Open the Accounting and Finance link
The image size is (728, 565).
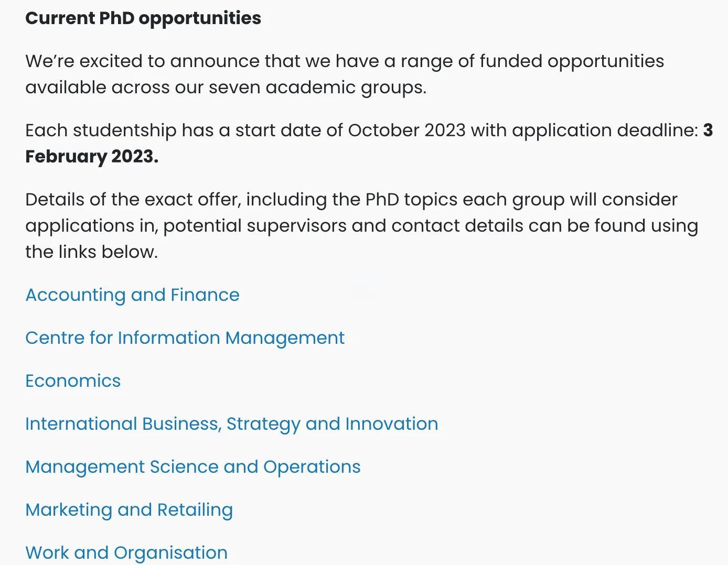click(x=132, y=295)
